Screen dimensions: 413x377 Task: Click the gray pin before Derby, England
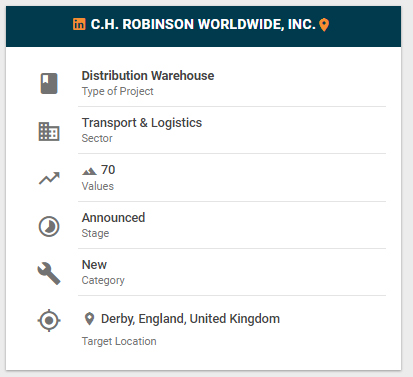pyautogui.click(x=89, y=319)
